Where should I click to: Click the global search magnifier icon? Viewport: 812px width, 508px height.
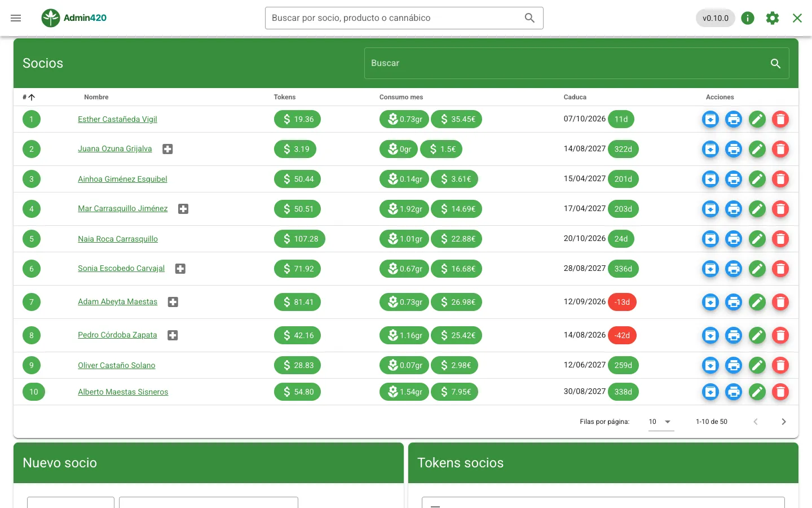pos(529,18)
